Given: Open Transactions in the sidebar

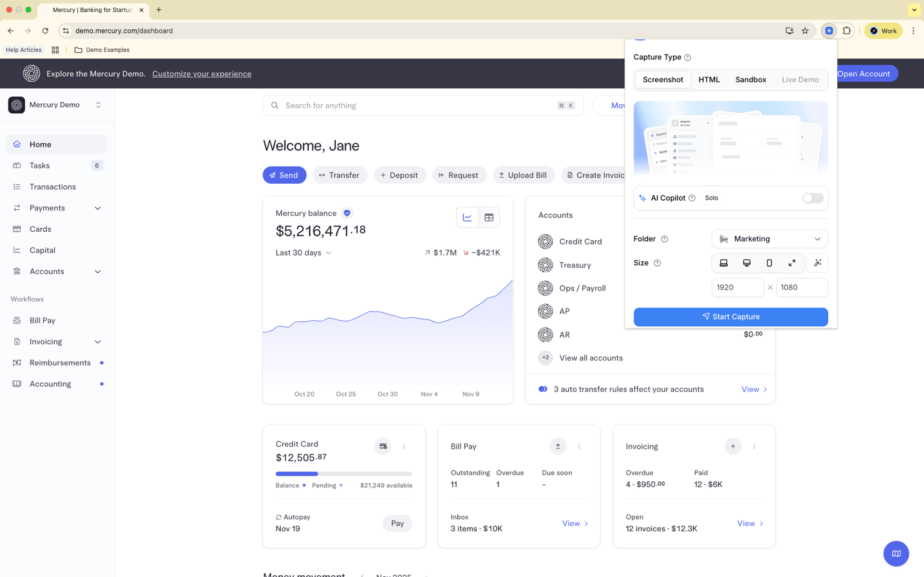Looking at the screenshot, I should click(x=56, y=187).
